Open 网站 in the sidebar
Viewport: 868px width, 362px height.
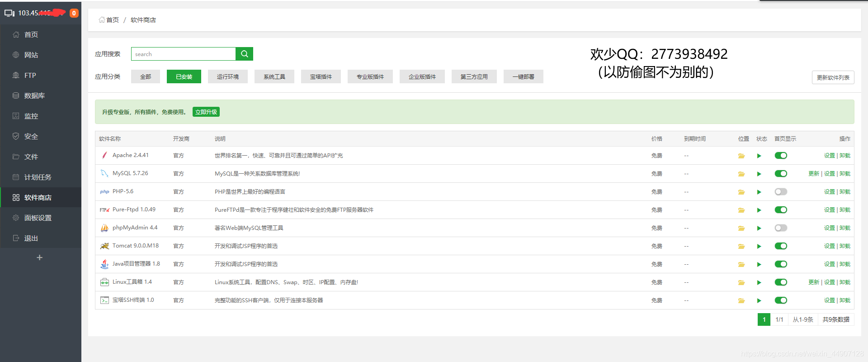click(x=41, y=55)
